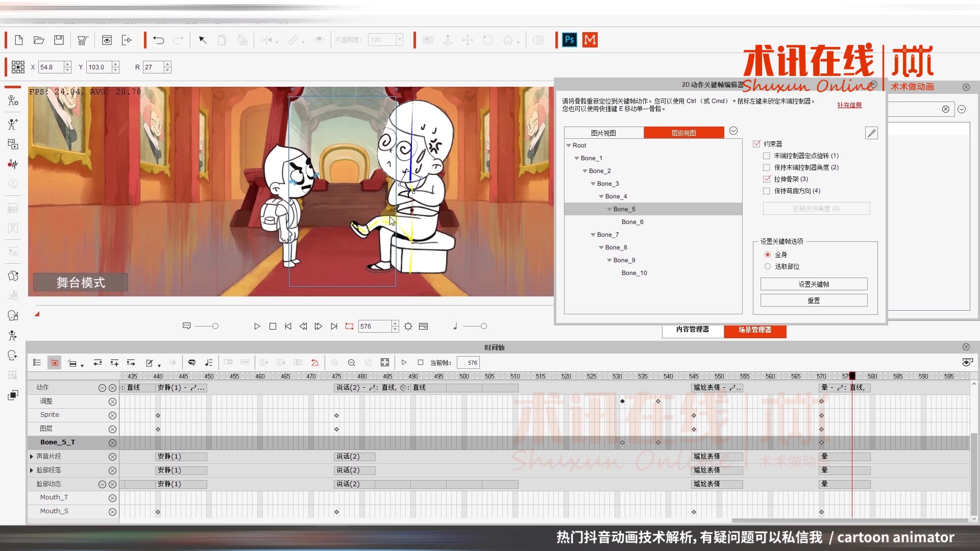This screenshot has width=980, height=551.
Task: Collapse the Root node
Action: point(569,145)
